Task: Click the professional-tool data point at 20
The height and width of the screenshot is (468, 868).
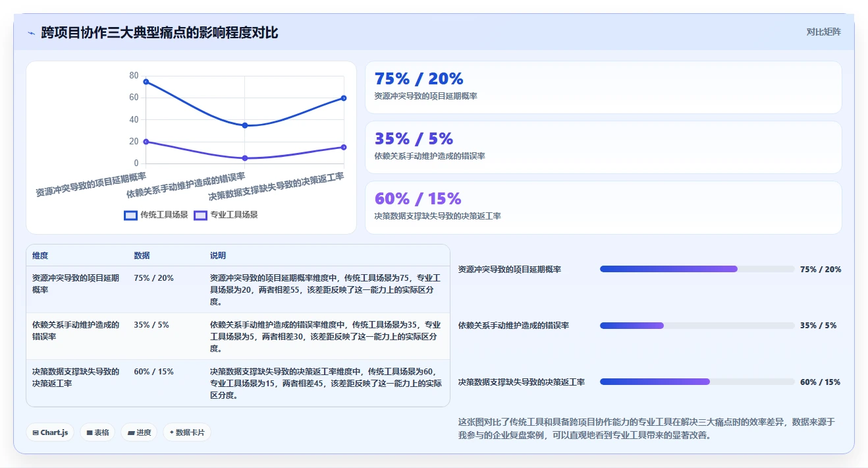Action: click(x=146, y=142)
